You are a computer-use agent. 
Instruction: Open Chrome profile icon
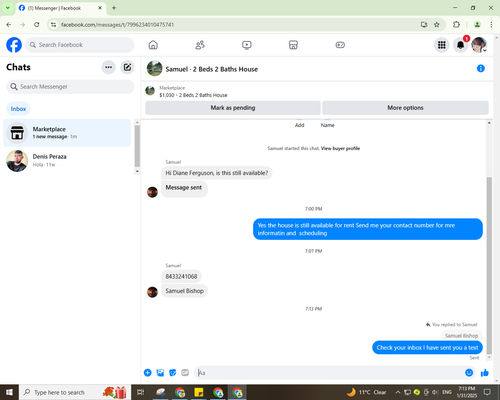point(477,25)
